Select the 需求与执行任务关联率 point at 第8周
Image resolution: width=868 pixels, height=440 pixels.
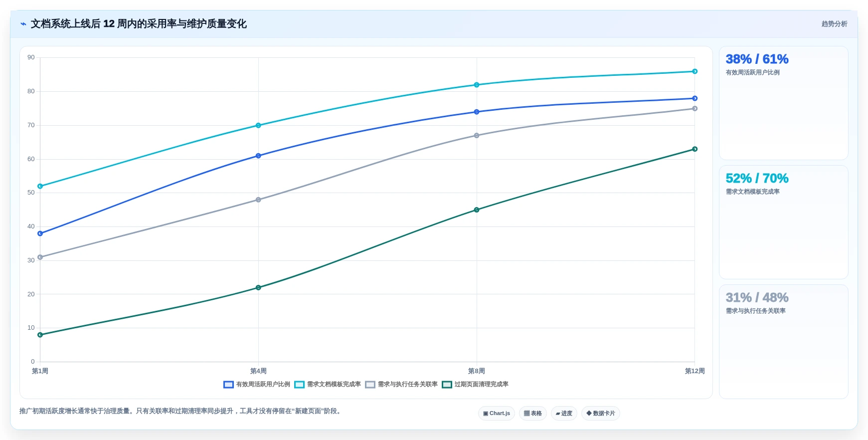477,135
